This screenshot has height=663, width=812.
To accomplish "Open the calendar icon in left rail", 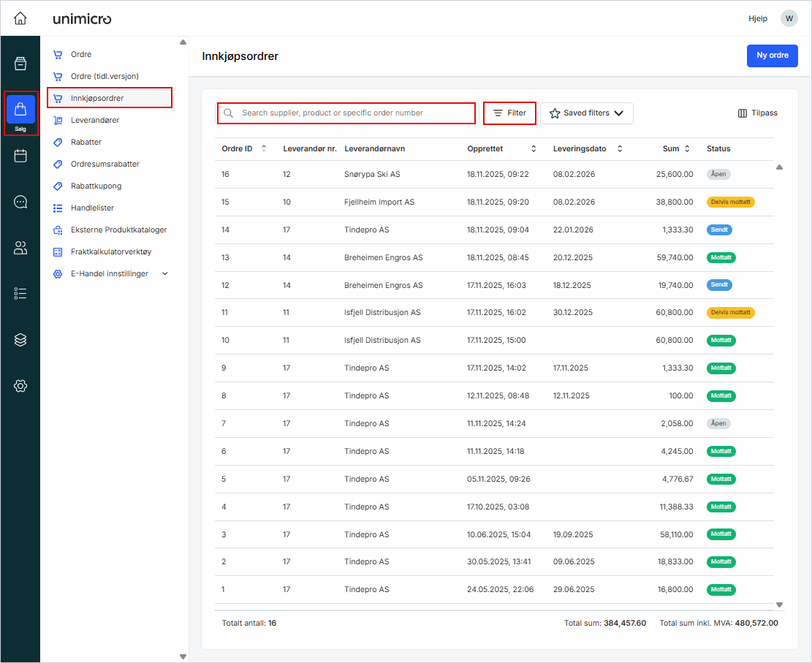I will (x=20, y=156).
